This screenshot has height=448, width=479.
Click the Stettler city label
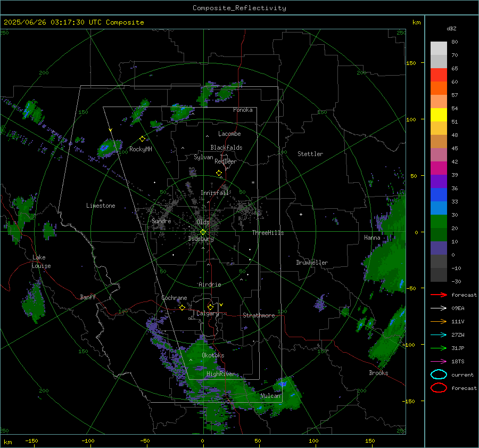pyautogui.click(x=310, y=154)
